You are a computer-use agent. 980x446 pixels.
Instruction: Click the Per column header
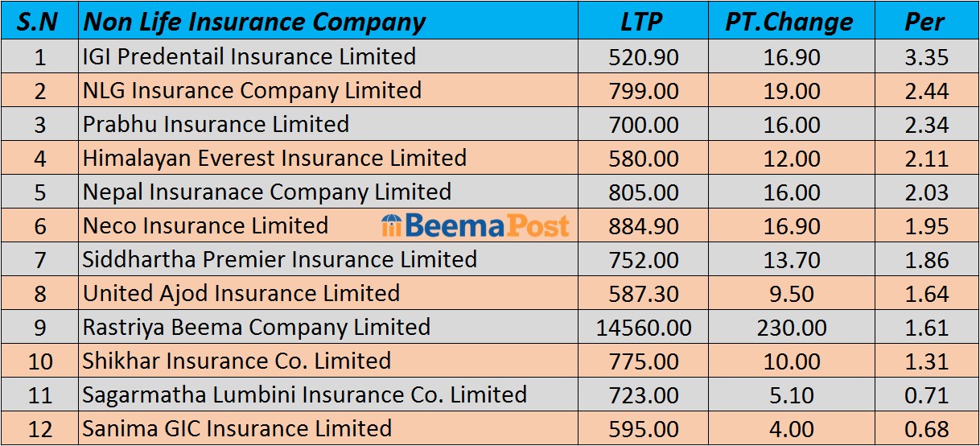pyautogui.click(x=925, y=22)
